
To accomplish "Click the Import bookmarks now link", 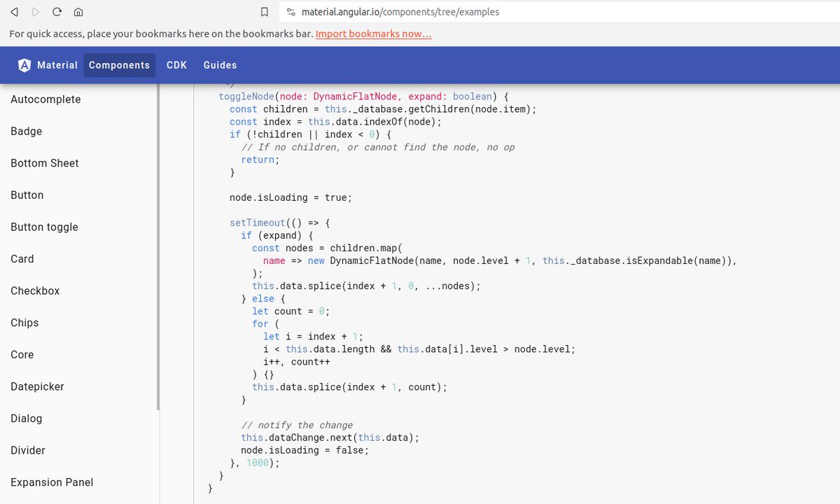I will (374, 34).
